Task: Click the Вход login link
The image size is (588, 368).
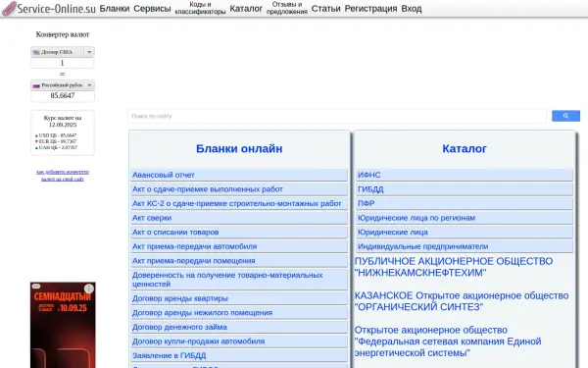Action: pos(412,8)
